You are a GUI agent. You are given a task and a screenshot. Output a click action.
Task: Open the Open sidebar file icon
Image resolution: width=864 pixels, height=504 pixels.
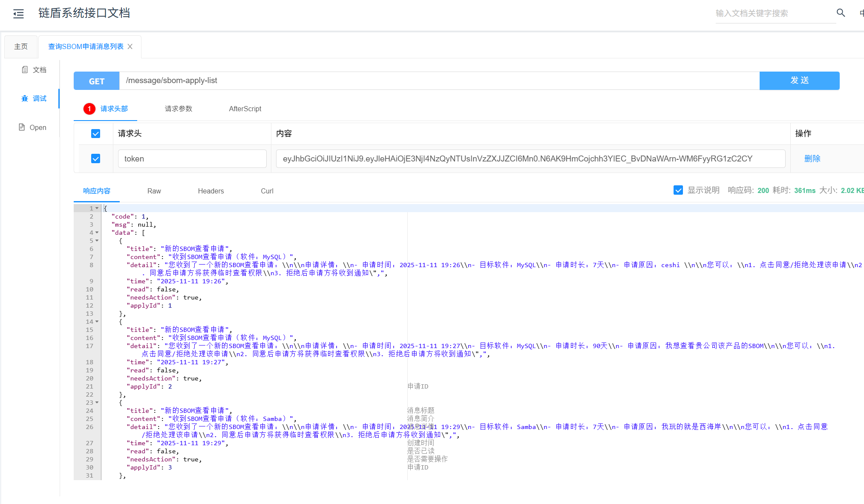point(22,127)
